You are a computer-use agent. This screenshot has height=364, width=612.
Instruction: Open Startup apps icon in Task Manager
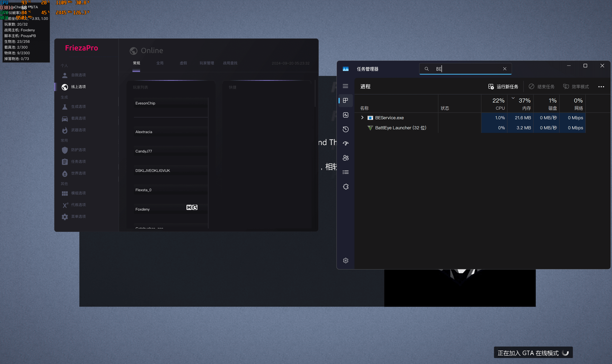345,143
